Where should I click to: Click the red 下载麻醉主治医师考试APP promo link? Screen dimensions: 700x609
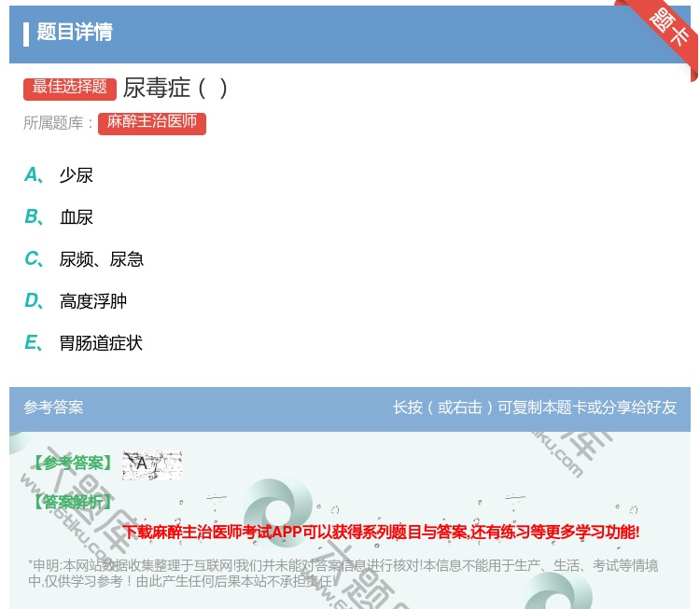click(381, 532)
